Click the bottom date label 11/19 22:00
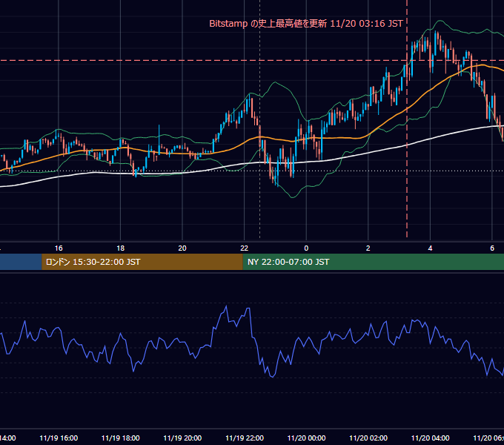 (x=245, y=438)
